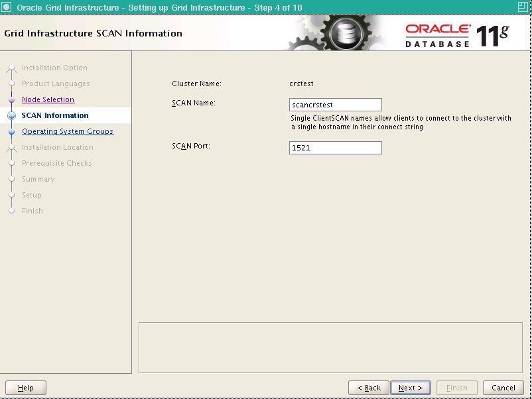Click the Summary step bullet icon
The width and height of the screenshot is (532, 399).
[11, 180]
